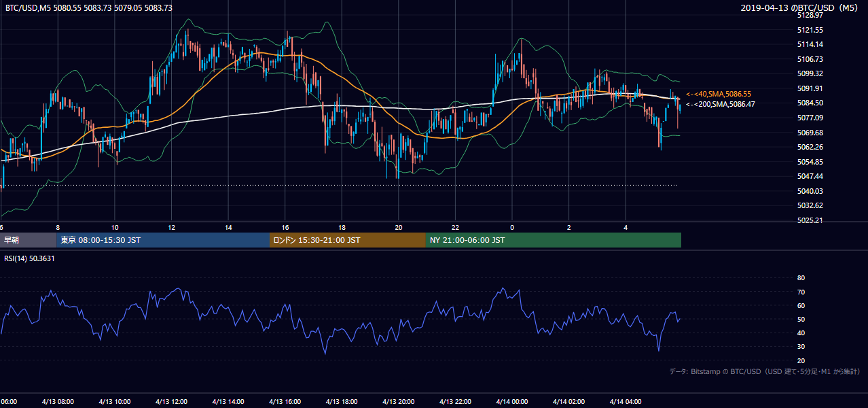Click the 5077.09 price axis label
The width and height of the screenshot is (868, 408).
(x=811, y=118)
